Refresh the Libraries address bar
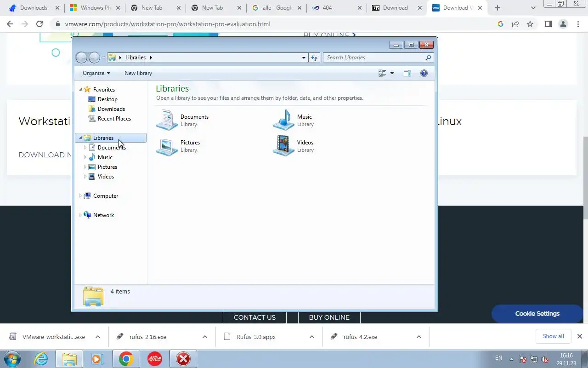This screenshot has width=588, height=368. coord(315,57)
